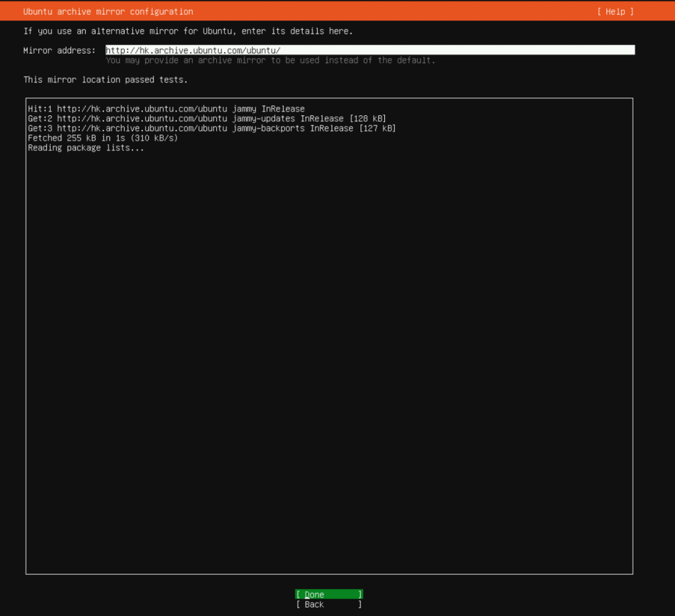Click the alternative mirror instruction text
Screen dimensions: 675x616
[188, 31]
